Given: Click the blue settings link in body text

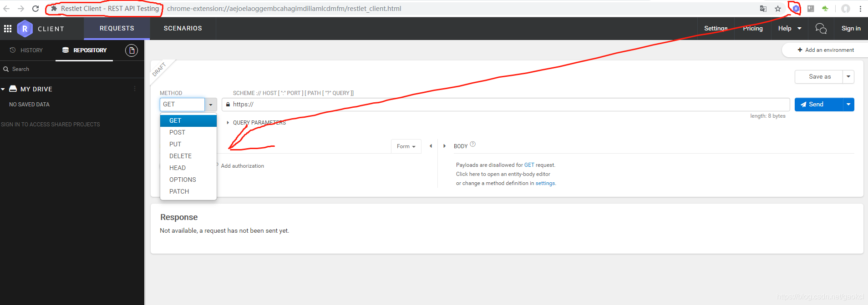Looking at the screenshot, I should click(545, 183).
